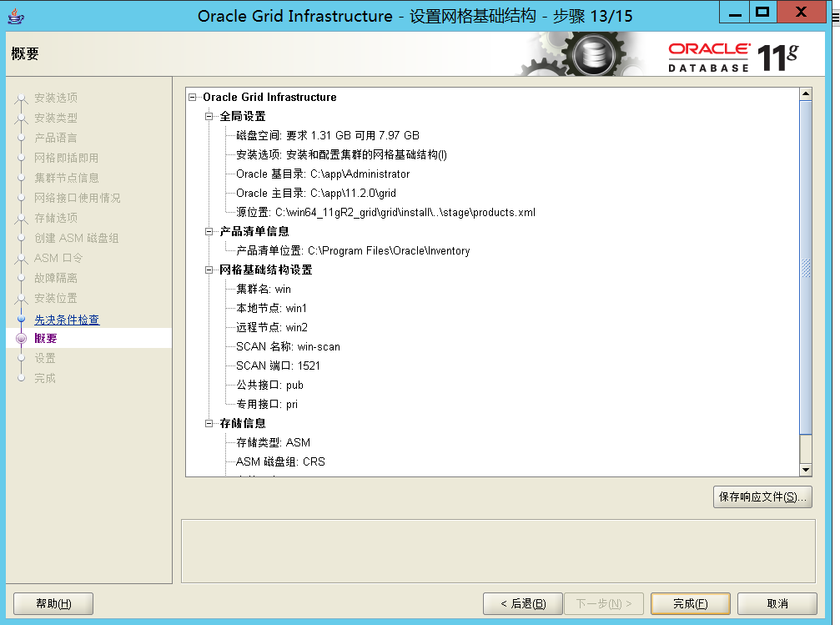Maximize the installer window
This screenshot has height=625, width=840.
762,12
